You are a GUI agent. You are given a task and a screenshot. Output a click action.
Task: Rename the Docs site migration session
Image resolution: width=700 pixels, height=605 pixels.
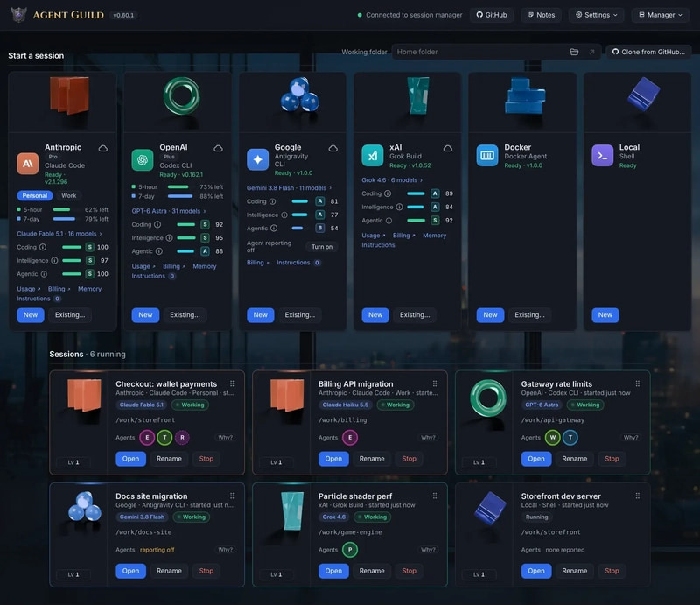click(x=169, y=571)
